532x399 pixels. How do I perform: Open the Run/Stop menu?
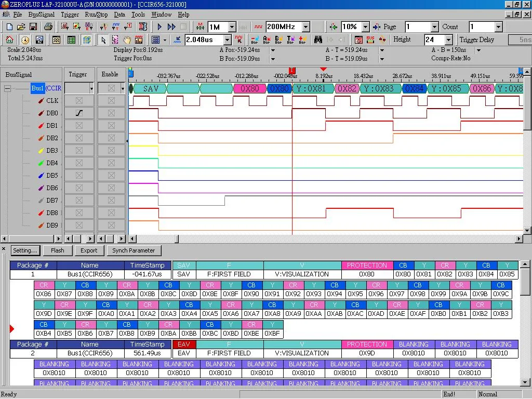[x=96, y=15]
